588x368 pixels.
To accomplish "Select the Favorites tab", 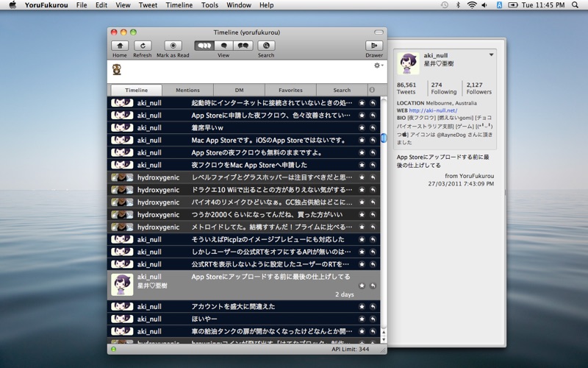I will [x=290, y=90].
